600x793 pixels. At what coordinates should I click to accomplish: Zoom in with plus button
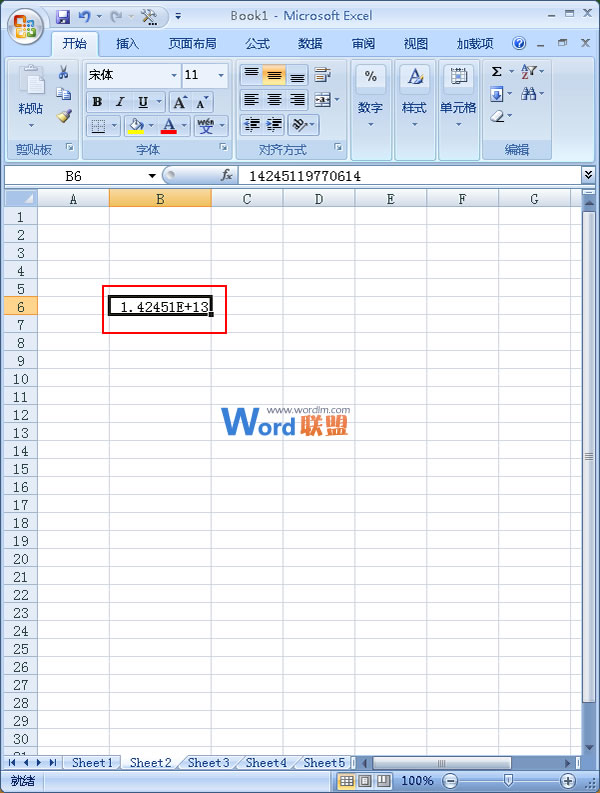(569, 781)
